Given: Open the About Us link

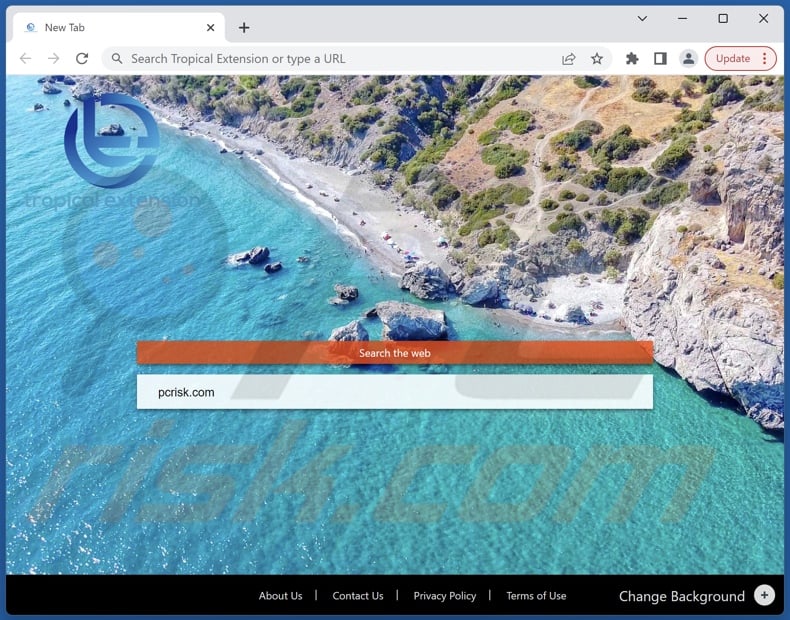Looking at the screenshot, I should point(281,596).
